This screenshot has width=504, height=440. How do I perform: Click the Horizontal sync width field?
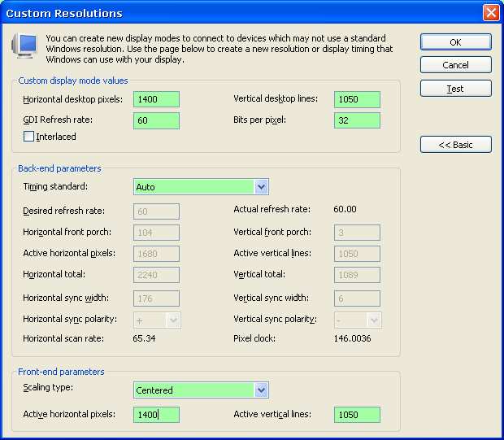point(157,298)
